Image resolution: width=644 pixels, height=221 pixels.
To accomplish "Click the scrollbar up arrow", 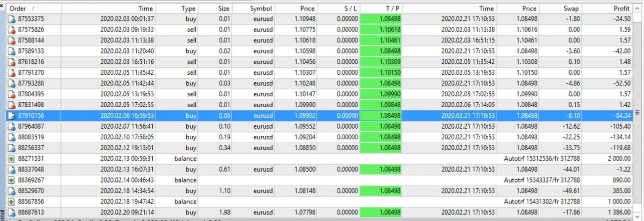I will 637,8.
